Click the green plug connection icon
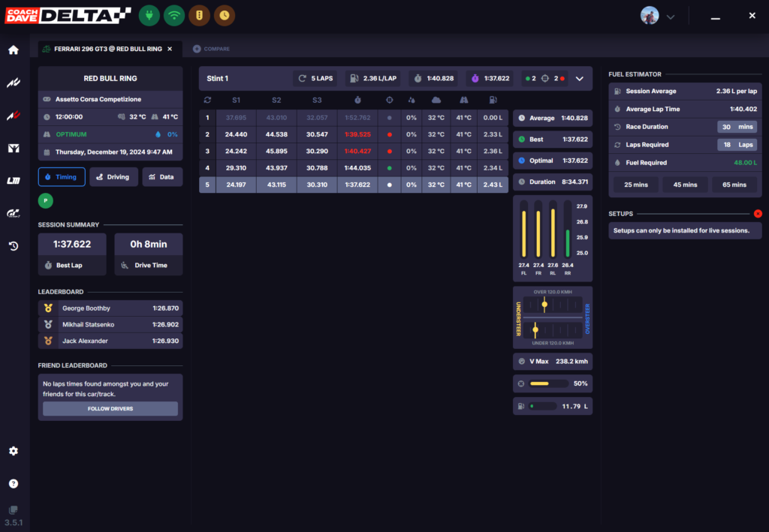Screen dimensions: 769x532 [149, 15]
